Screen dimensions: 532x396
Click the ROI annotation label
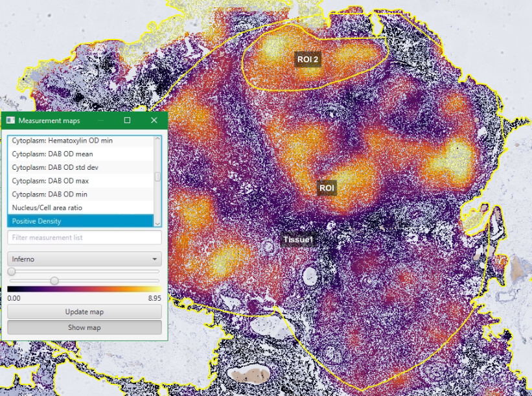click(327, 188)
